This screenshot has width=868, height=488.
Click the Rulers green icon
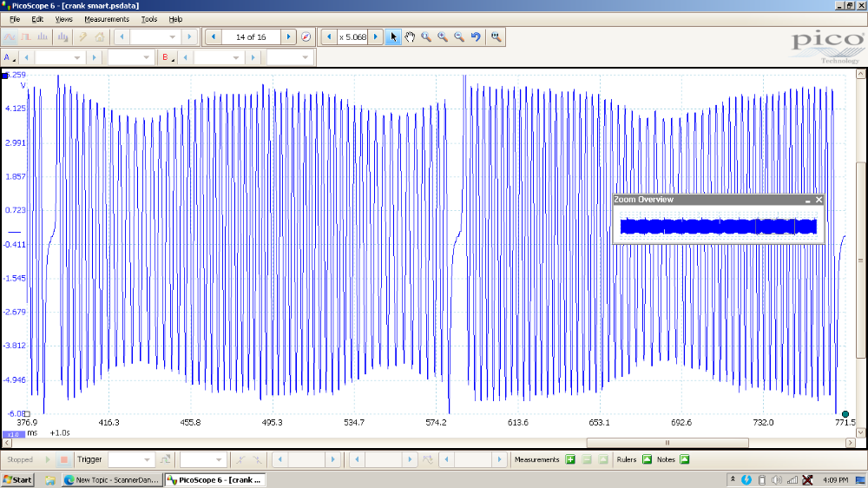pyautogui.click(x=647, y=459)
